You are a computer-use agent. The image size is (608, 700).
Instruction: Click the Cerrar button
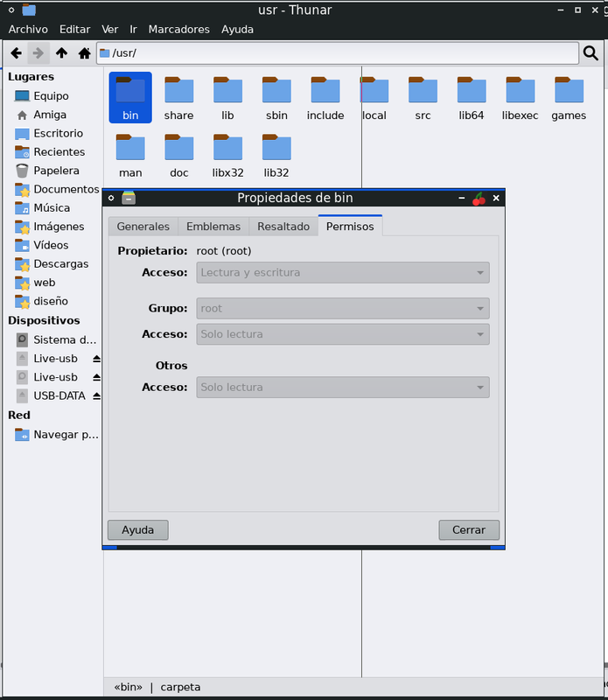pyautogui.click(x=469, y=530)
